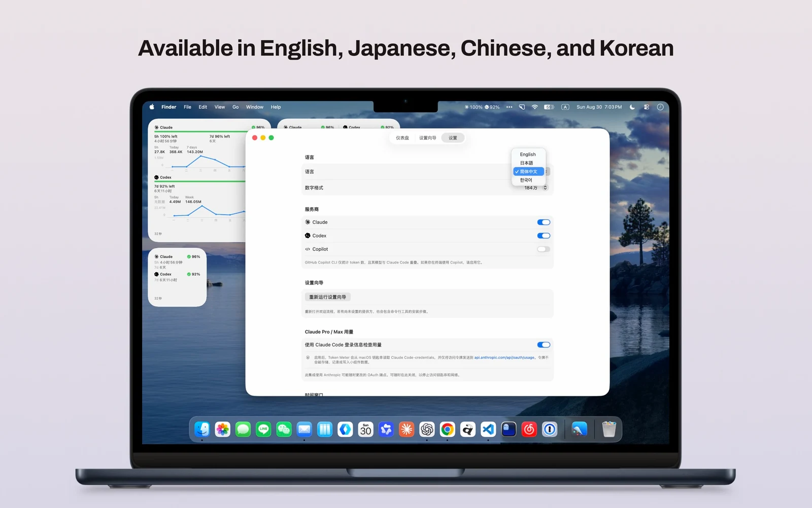The width and height of the screenshot is (812, 508).
Task: Select 简体中文 in the language menu
Action: (x=528, y=172)
